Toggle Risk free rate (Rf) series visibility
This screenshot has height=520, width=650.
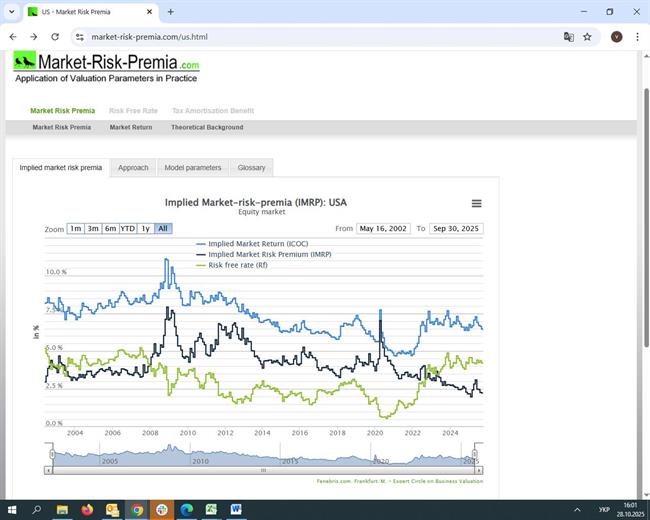237,265
